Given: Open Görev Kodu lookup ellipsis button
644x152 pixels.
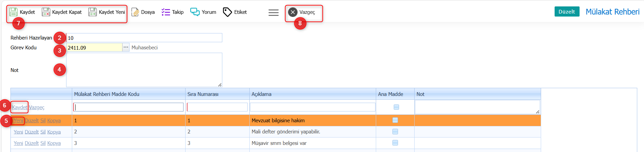Looking at the screenshot, I should (x=126, y=47).
